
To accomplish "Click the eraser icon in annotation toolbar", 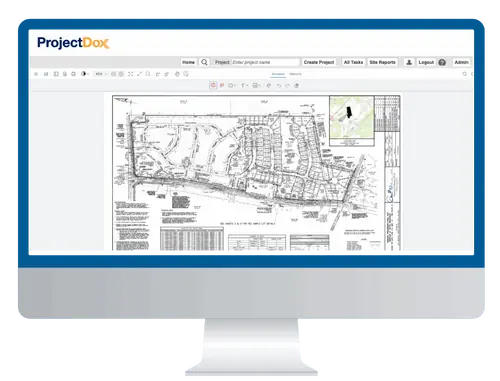I will point(296,86).
